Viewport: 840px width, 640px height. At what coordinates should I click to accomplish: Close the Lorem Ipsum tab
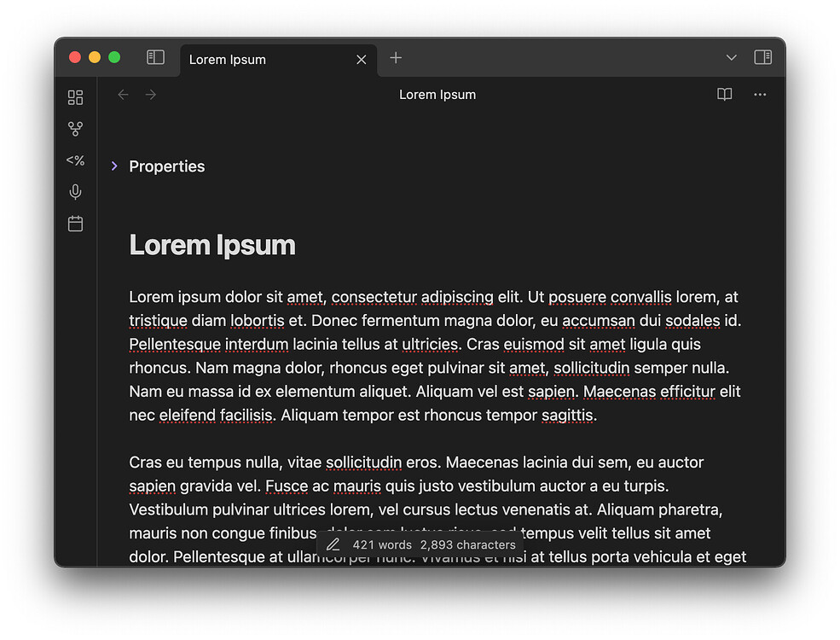click(x=361, y=59)
